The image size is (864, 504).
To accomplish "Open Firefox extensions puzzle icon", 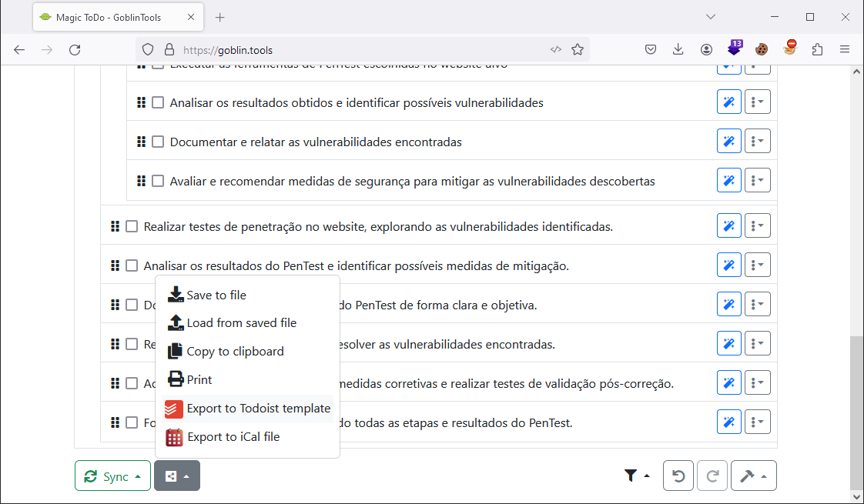I will point(817,50).
